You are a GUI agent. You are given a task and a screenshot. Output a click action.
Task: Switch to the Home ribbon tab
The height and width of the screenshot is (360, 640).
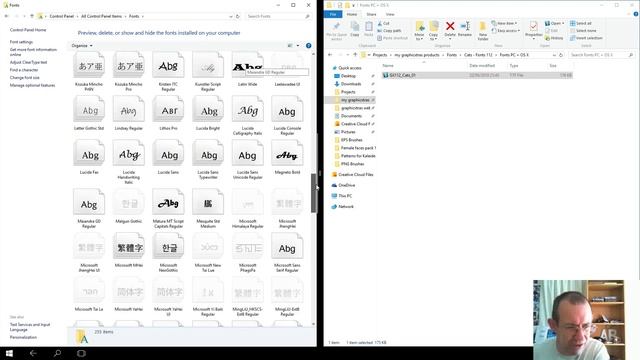[352, 14]
